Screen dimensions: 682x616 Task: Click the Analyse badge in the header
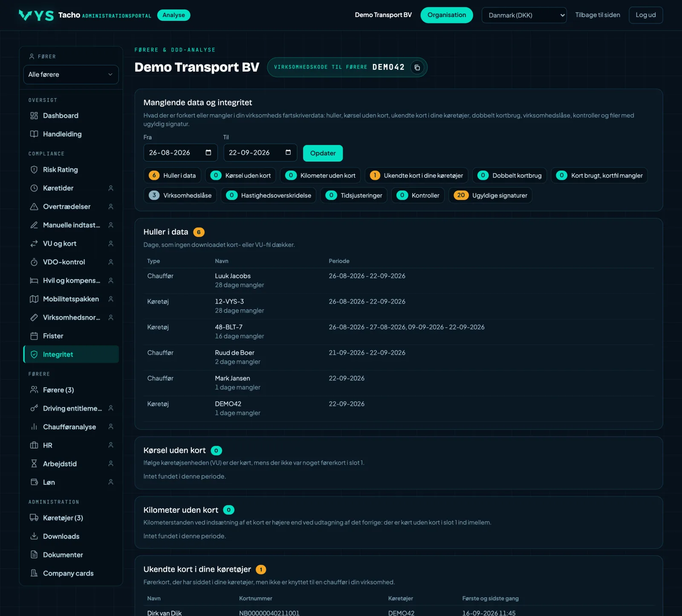pyautogui.click(x=174, y=15)
